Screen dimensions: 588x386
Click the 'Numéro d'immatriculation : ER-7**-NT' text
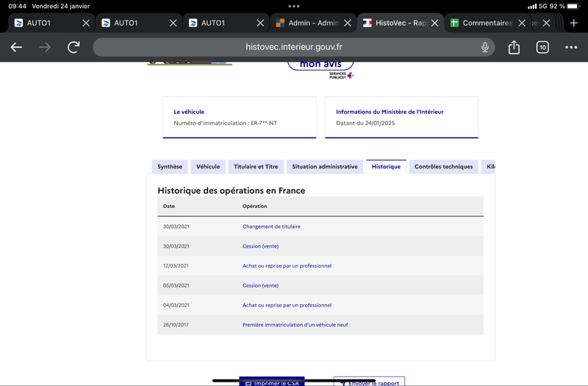(226, 123)
